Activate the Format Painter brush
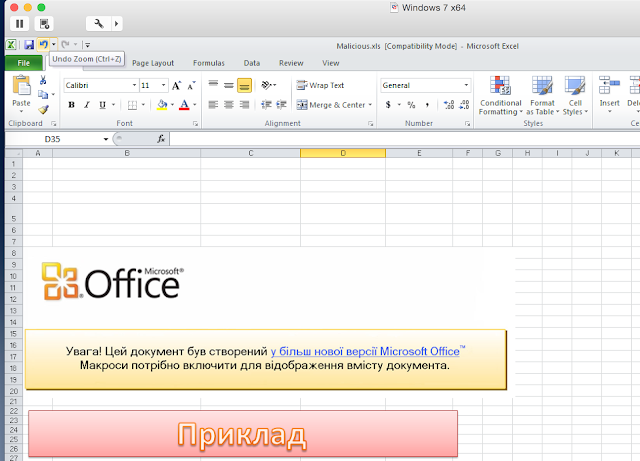The width and height of the screenshot is (640, 461). tap(43, 109)
